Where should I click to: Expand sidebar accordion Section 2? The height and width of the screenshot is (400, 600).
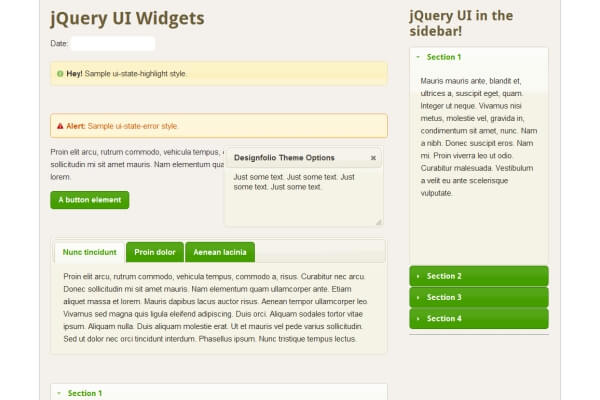[478, 276]
